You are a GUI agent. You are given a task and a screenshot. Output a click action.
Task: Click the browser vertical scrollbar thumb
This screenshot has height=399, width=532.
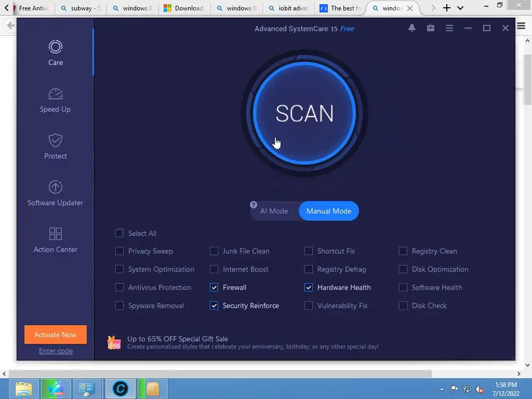527,79
